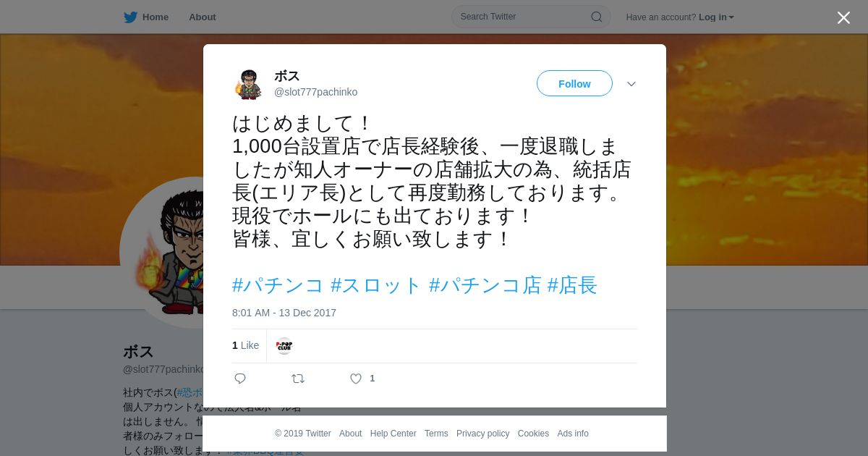
Task: Open the #店長 hashtag link
Action: [572, 285]
